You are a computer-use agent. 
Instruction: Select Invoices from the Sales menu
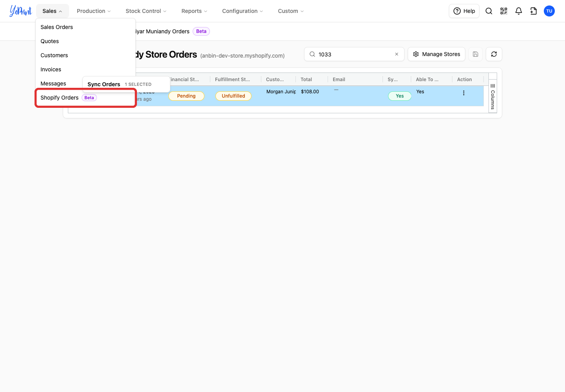tap(86, 69)
